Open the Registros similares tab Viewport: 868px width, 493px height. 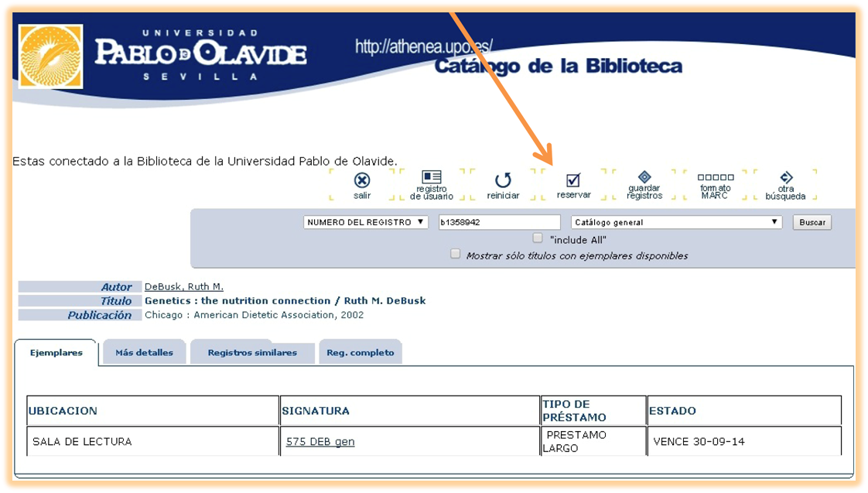(252, 352)
